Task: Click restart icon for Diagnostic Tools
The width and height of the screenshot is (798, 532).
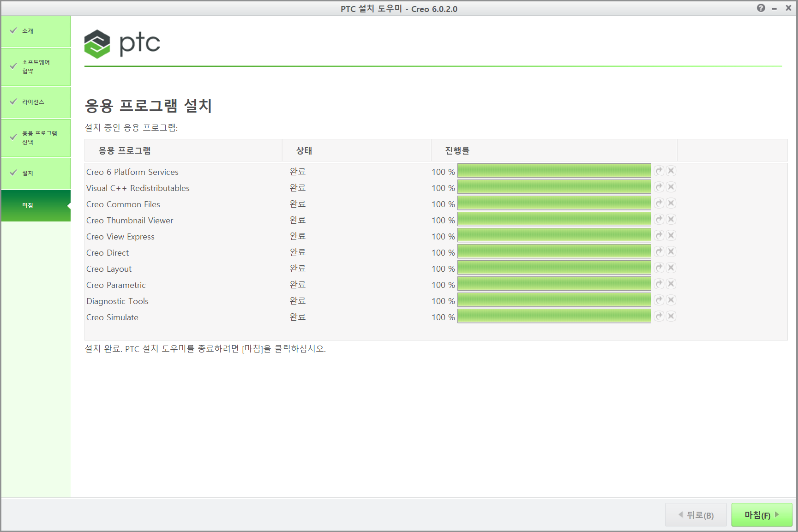Action: (659, 300)
